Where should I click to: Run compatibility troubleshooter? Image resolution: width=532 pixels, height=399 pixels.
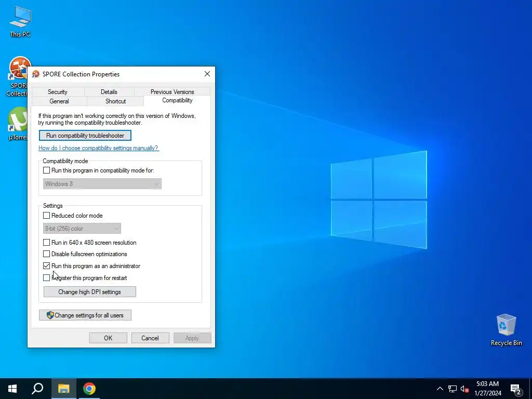(85, 136)
